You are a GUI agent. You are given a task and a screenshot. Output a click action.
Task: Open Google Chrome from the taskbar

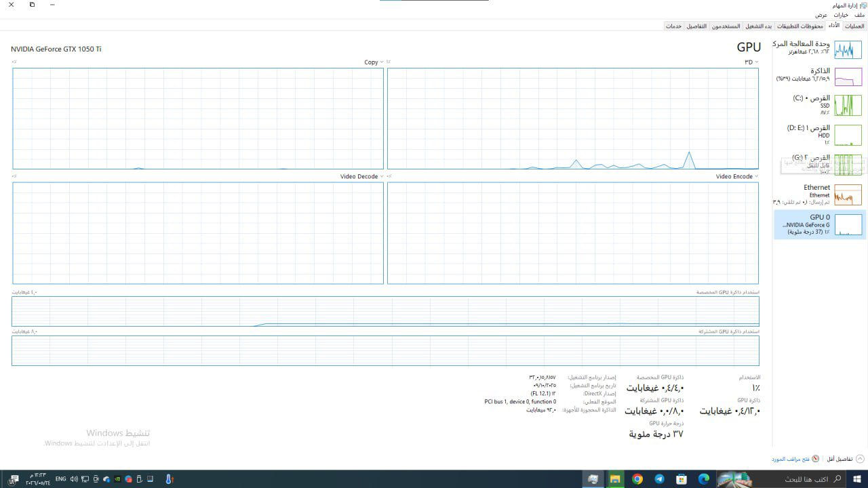click(x=637, y=479)
